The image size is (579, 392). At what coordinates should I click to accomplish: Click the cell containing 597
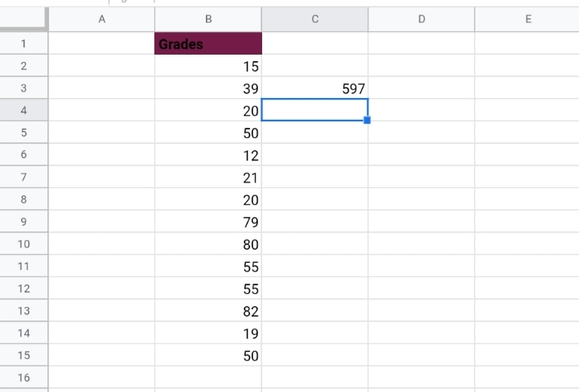pos(314,88)
